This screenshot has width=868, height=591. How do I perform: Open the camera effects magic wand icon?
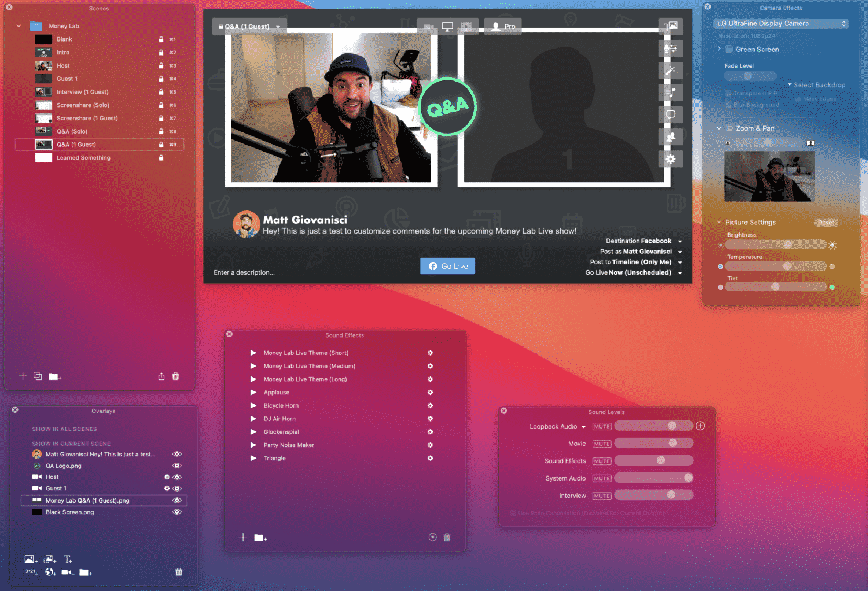click(671, 71)
